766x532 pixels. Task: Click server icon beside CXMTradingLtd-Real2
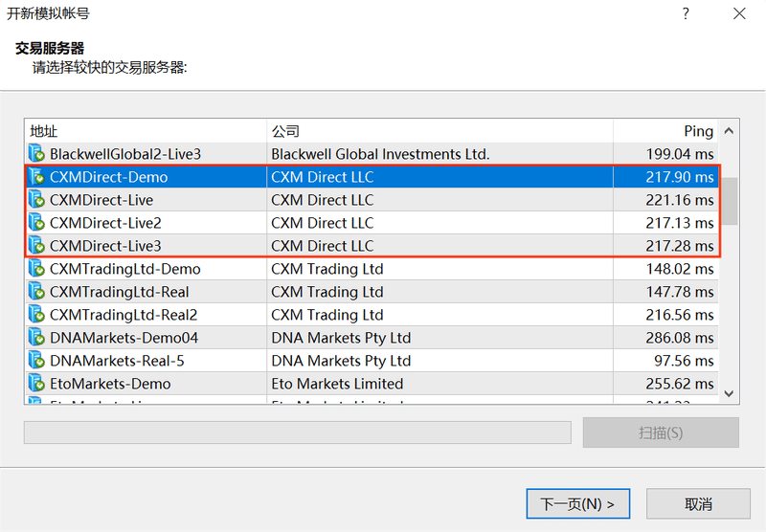click(x=36, y=314)
